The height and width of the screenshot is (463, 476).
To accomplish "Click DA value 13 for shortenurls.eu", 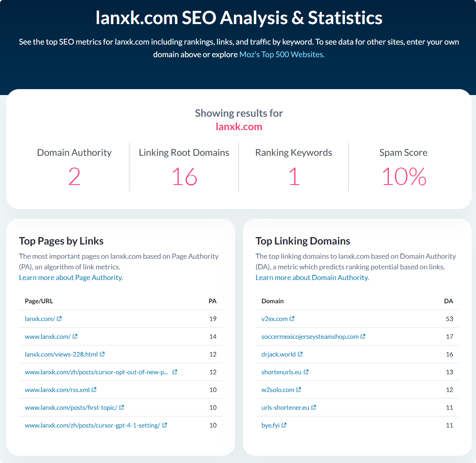I will point(450,372).
